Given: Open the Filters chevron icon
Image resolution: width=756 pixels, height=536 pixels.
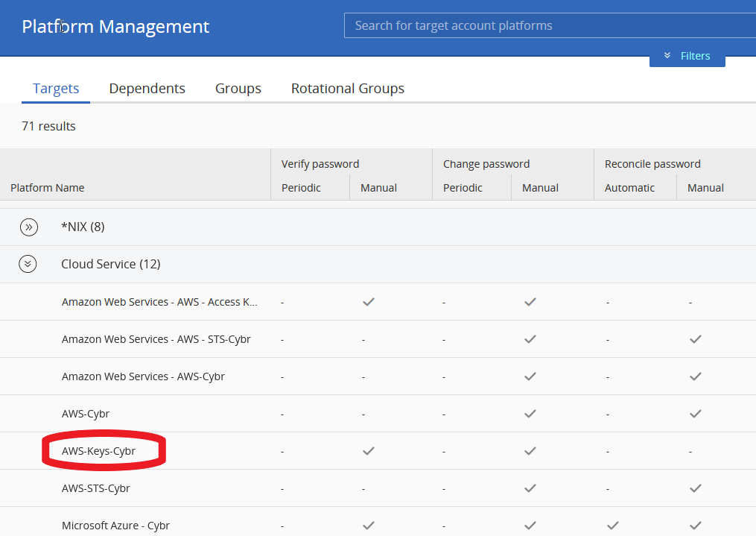Looking at the screenshot, I should [x=667, y=55].
